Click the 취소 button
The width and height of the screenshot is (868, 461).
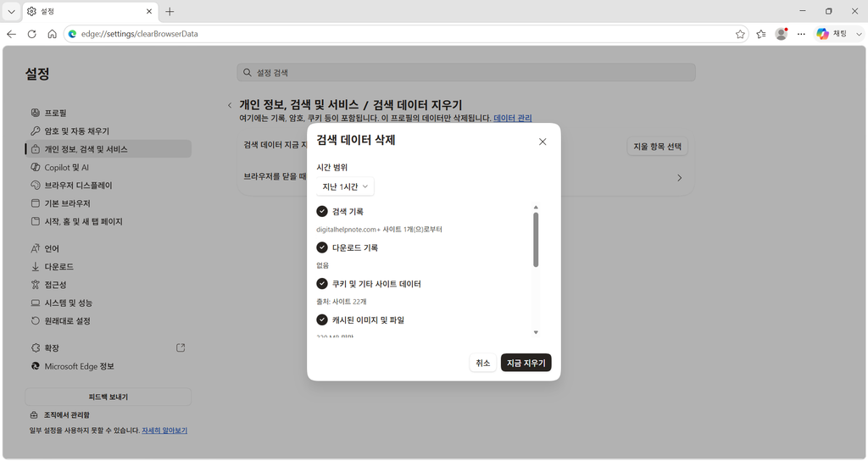pyautogui.click(x=482, y=363)
